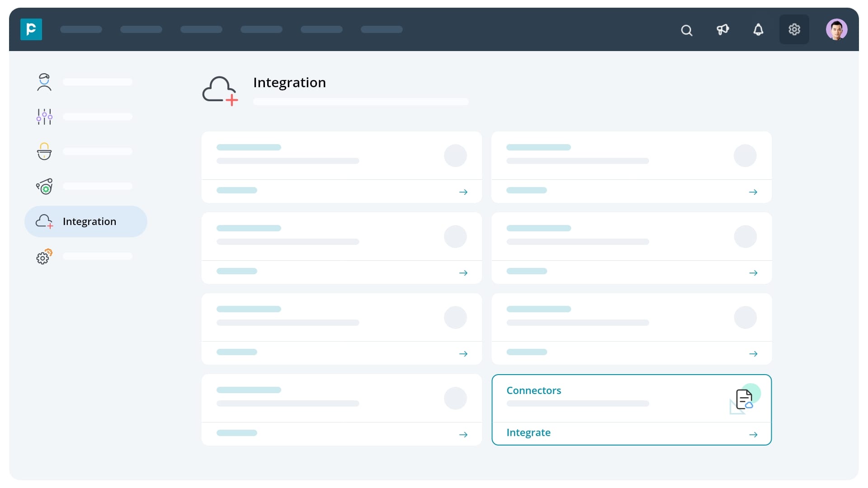Click the arrow in the top-left card
Screen dimensions: 868x488
tap(464, 192)
